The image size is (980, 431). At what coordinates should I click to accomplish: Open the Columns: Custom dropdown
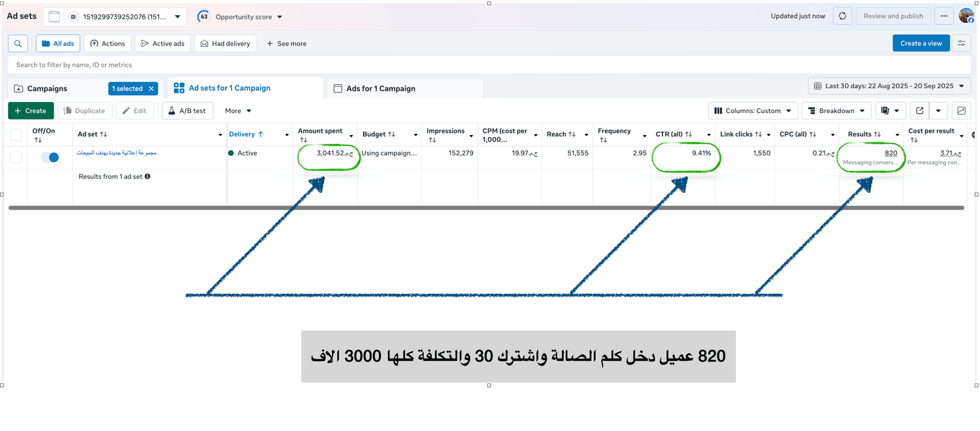753,111
